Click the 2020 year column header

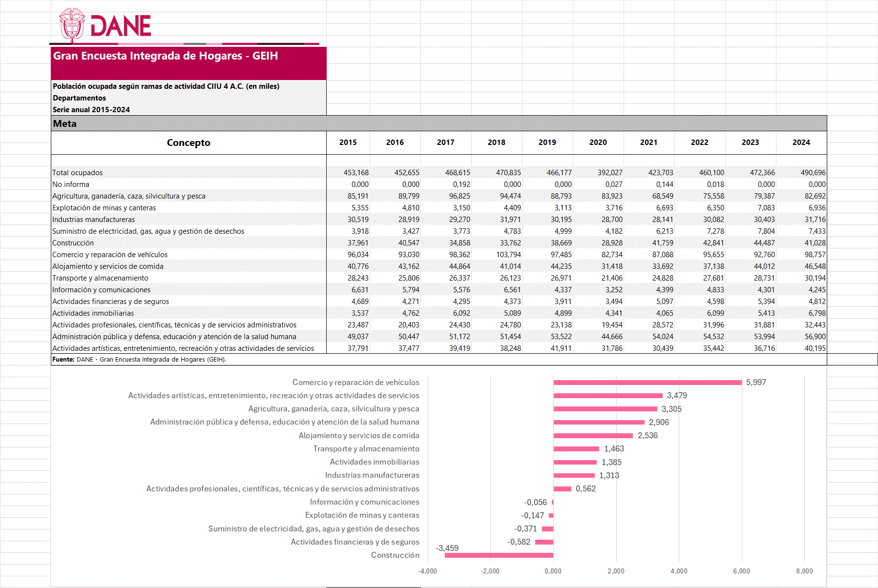[x=598, y=142]
